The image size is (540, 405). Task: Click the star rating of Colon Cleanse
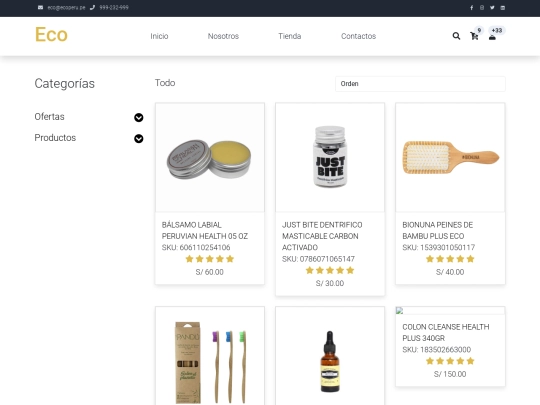(450, 361)
